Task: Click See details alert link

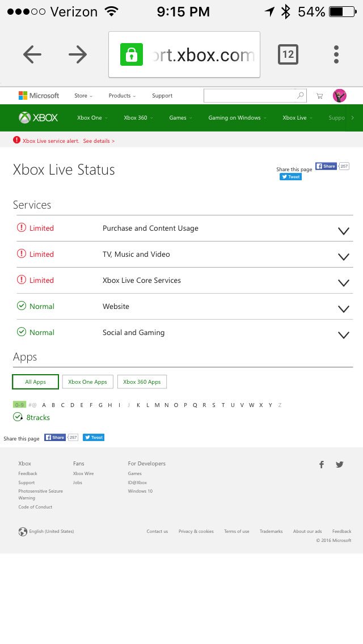Action: (99, 141)
